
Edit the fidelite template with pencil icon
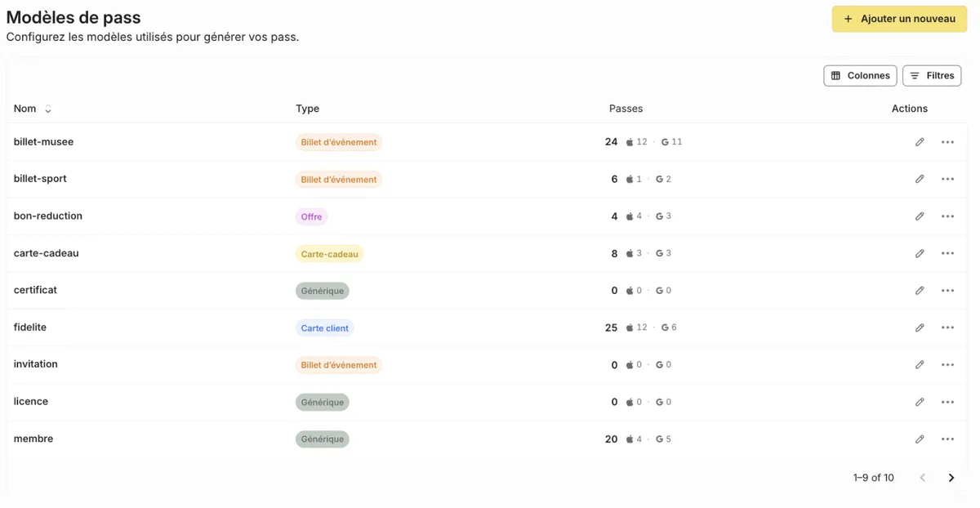click(x=920, y=328)
